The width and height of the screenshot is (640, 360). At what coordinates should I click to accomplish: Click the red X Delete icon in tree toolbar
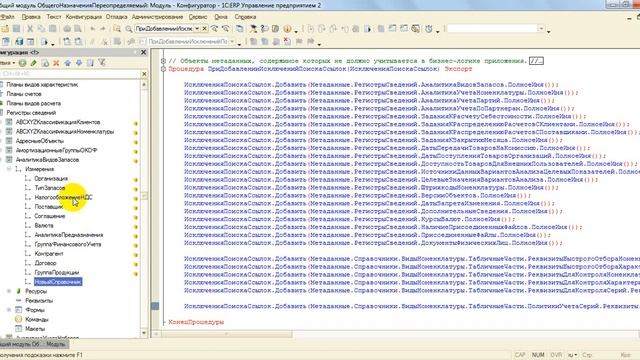(56, 63)
